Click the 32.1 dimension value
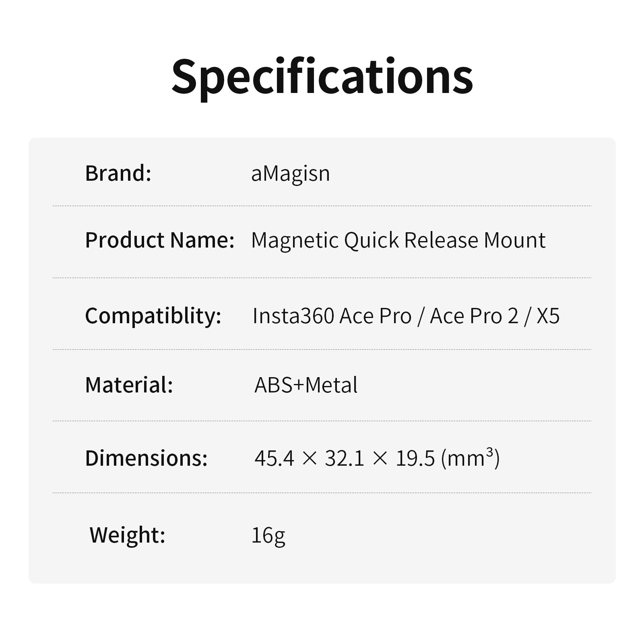644x644 pixels. click(x=345, y=458)
